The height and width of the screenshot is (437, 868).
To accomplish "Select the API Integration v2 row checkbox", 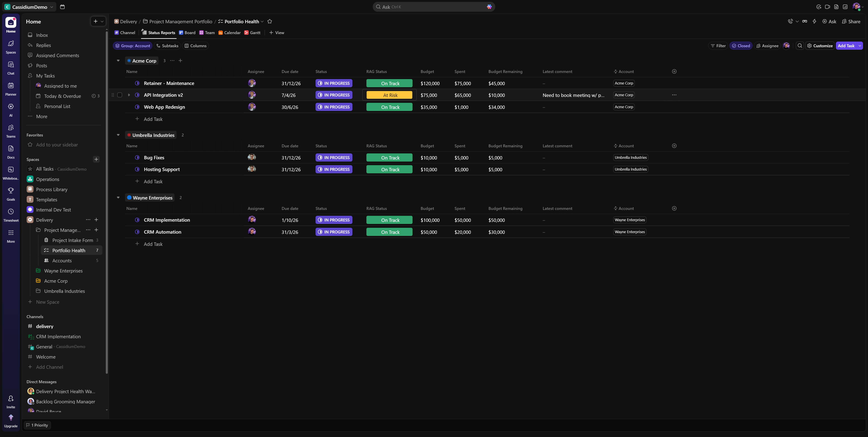I will click(x=120, y=95).
